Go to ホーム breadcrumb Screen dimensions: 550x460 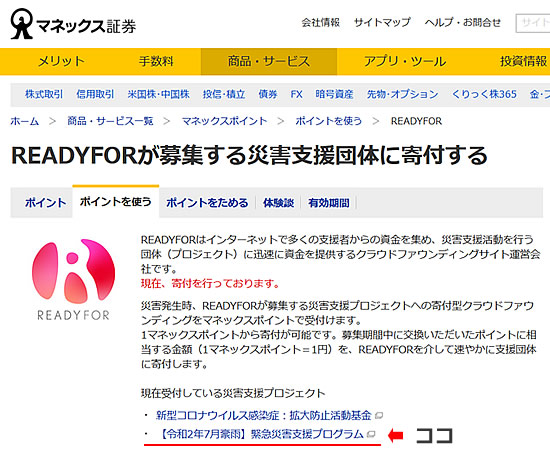click(25, 121)
